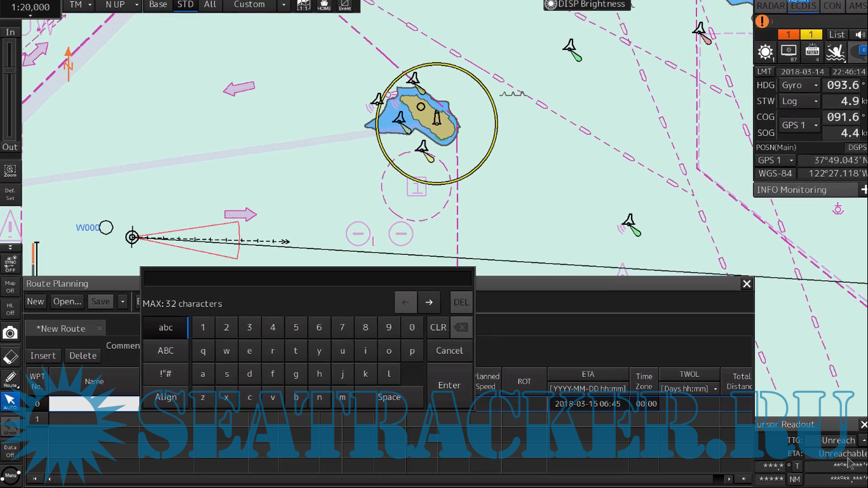This screenshot has height=488, width=868.
Task: Toggle the HL Off button
Action: (x=10, y=309)
